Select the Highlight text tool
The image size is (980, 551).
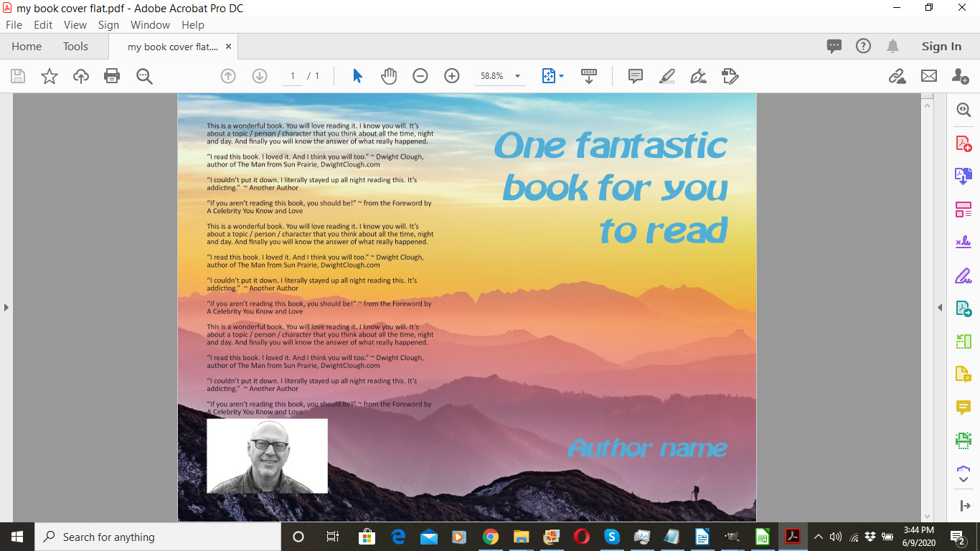pyautogui.click(x=666, y=76)
